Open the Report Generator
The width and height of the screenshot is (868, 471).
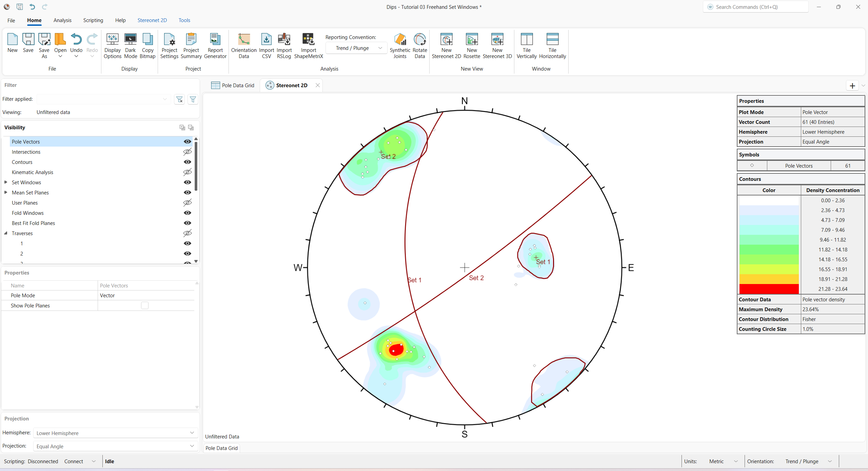tap(215, 45)
